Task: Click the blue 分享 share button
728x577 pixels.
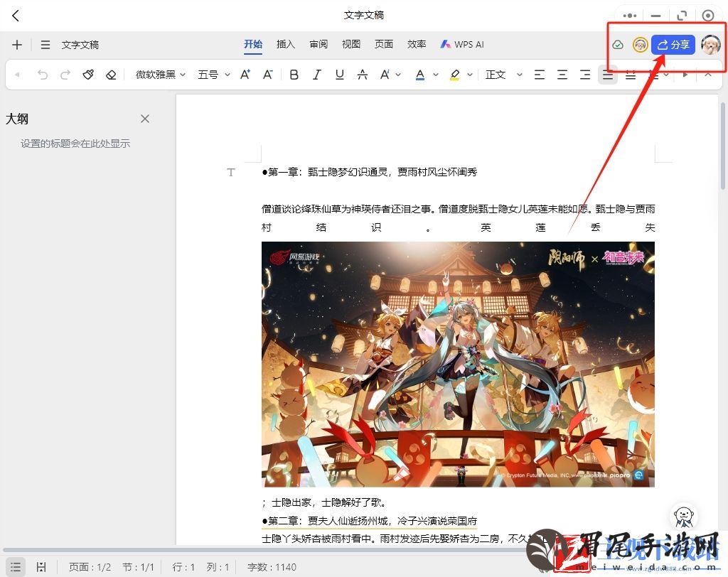Action: [x=673, y=45]
